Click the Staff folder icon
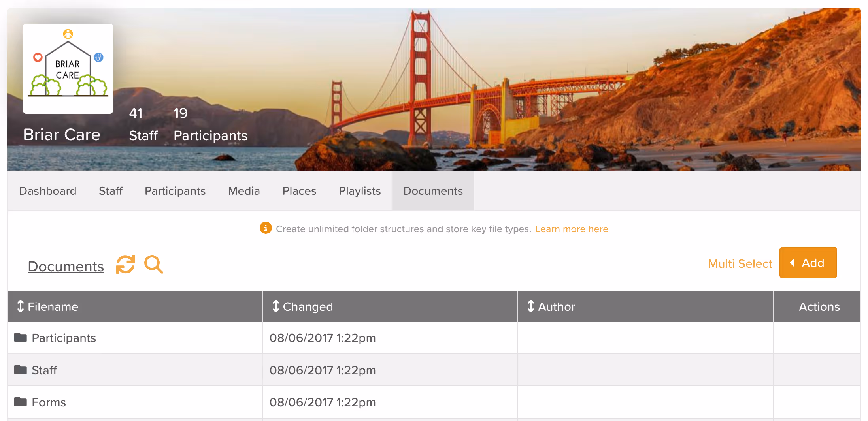Viewport: 868px width, 421px height. coord(21,370)
